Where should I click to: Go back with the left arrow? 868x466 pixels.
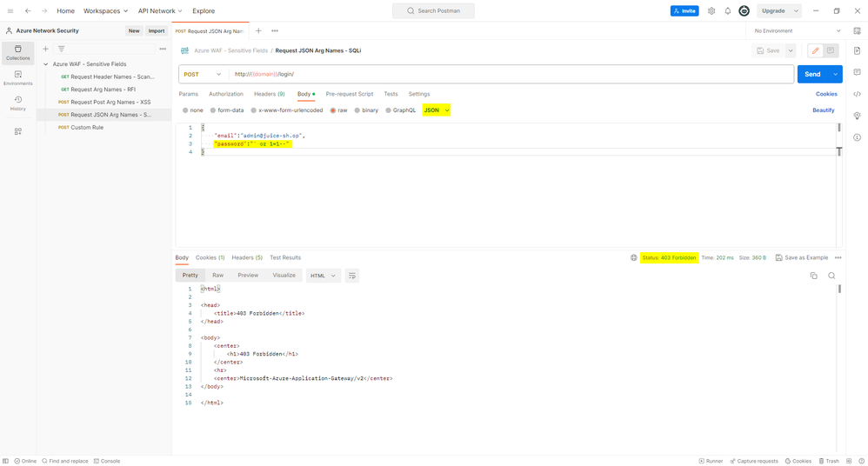28,11
